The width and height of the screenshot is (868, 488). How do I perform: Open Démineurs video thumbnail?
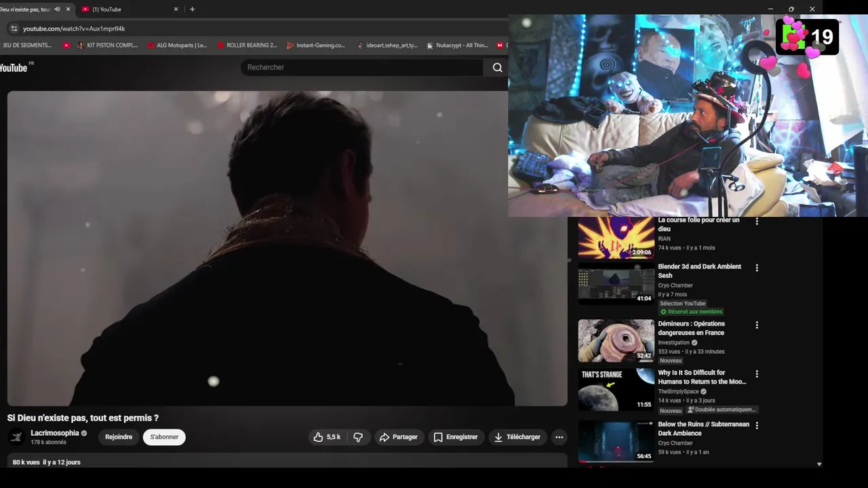click(616, 341)
